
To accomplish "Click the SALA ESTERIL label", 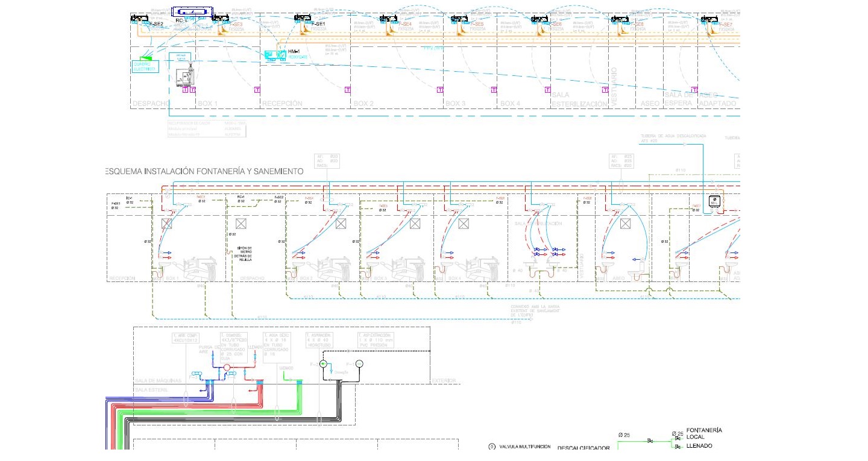I will coord(151,390).
